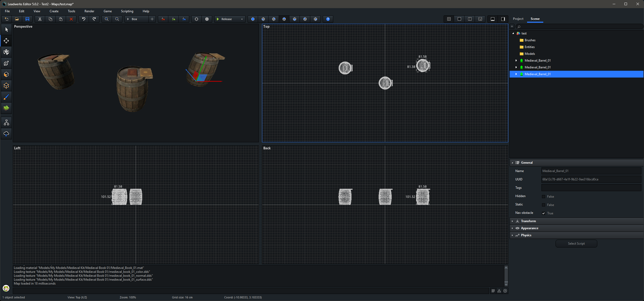This screenshot has width=644, height=301.
Task: Switch to the Project tab
Action: pyautogui.click(x=518, y=19)
